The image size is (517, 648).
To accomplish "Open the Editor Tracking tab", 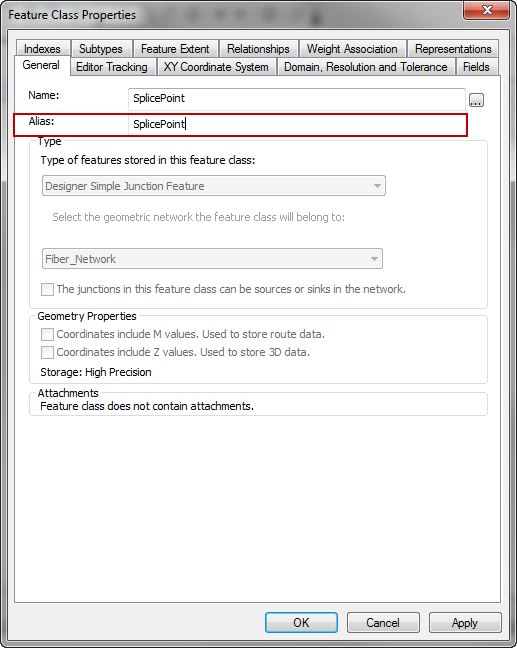I will pyautogui.click(x=112, y=67).
